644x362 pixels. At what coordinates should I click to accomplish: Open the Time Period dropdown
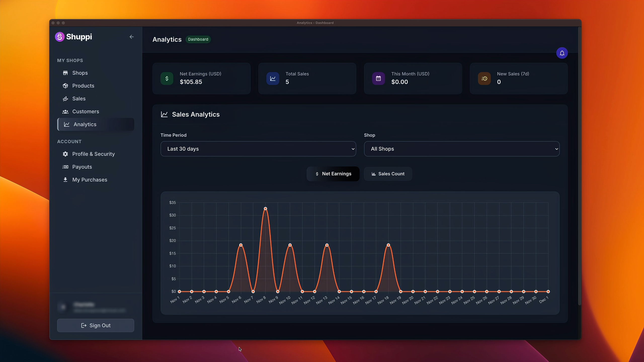tap(258, 149)
